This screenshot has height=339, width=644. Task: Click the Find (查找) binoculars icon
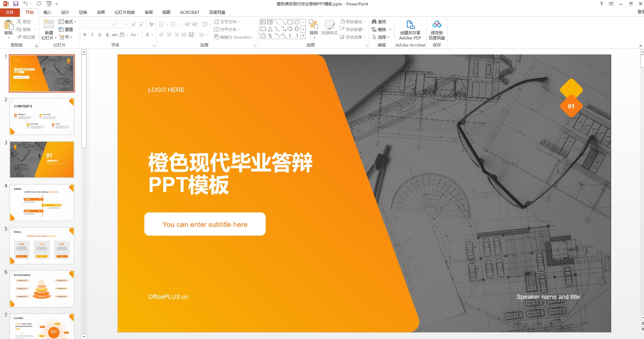click(x=374, y=22)
